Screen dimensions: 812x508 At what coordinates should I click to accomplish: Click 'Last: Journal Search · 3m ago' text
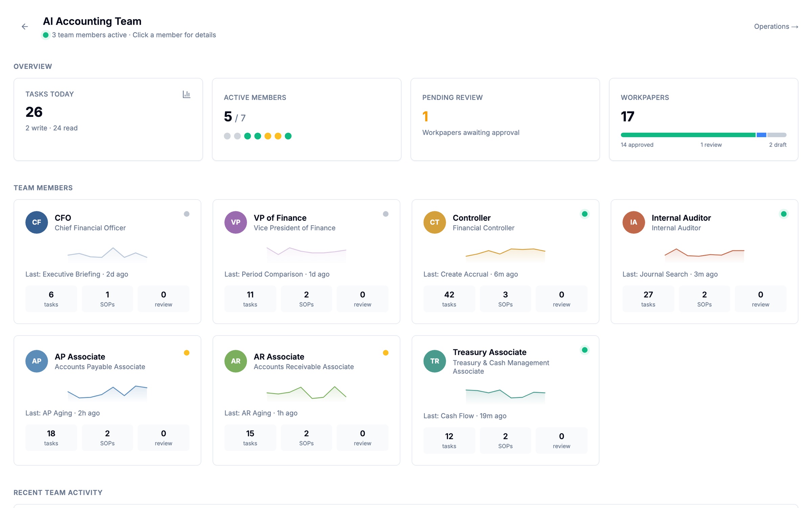[x=670, y=274]
